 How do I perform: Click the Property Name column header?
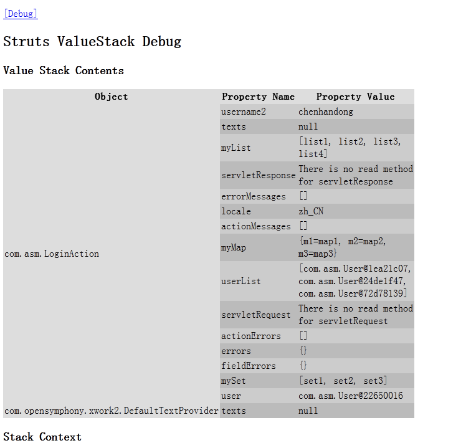(x=258, y=97)
